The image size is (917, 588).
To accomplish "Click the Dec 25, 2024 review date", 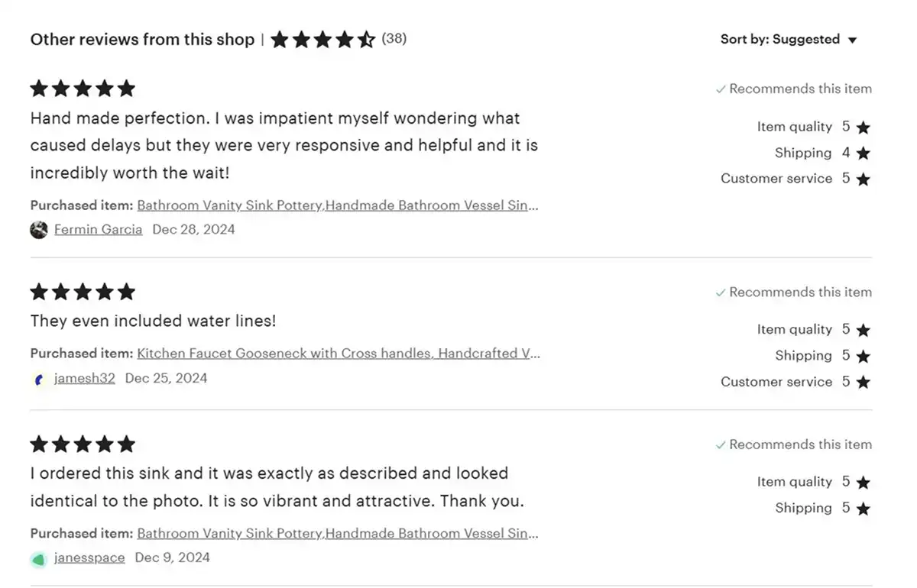I will pyautogui.click(x=165, y=378).
